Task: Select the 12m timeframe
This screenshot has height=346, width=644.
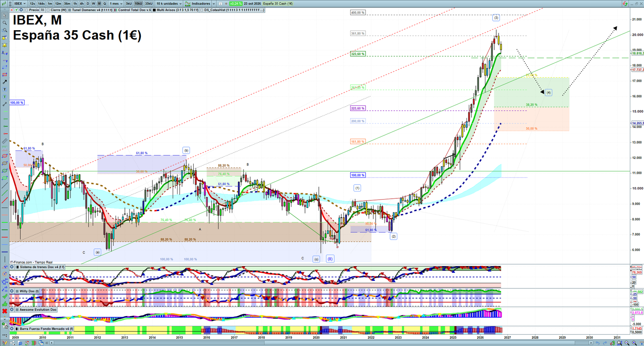Action: pyautogui.click(x=58, y=4)
